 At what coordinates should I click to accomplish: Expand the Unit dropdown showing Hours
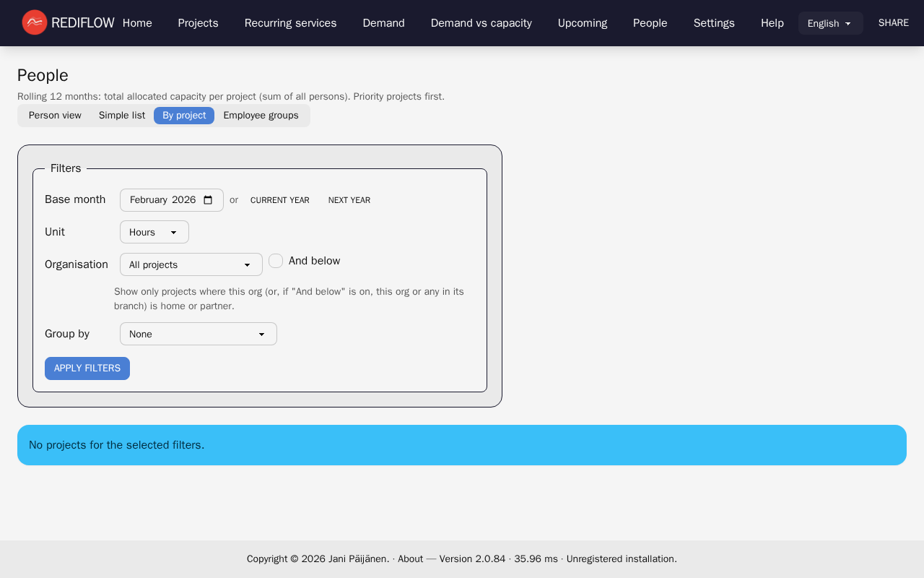point(154,232)
